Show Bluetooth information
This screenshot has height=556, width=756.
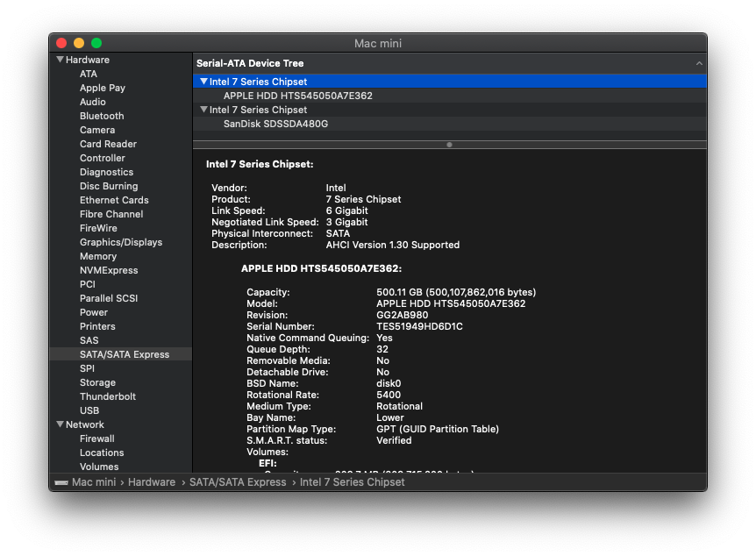(102, 116)
